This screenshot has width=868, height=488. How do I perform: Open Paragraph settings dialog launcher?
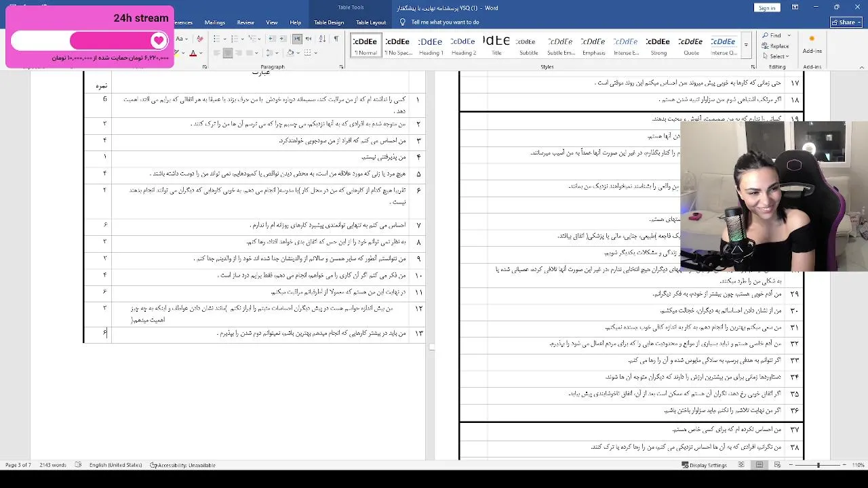[x=341, y=66]
